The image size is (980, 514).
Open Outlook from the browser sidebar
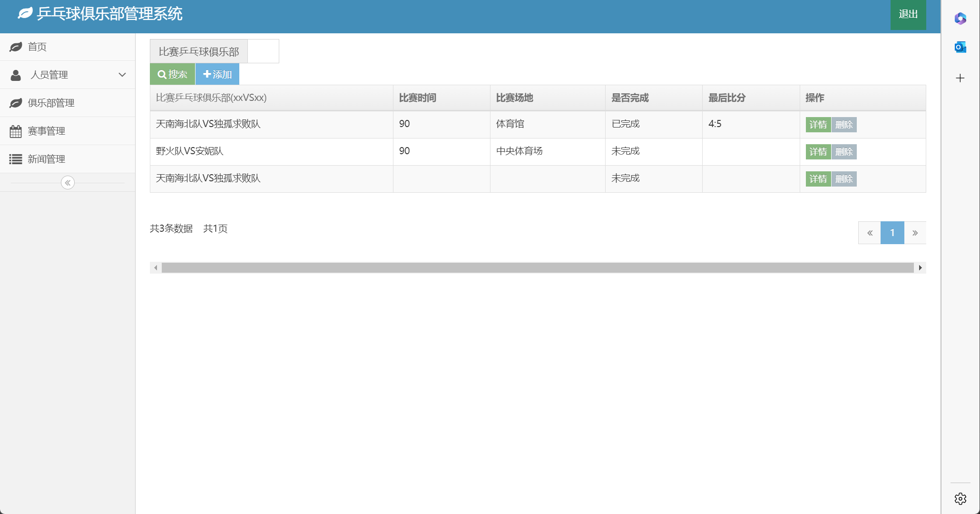(960, 47)
